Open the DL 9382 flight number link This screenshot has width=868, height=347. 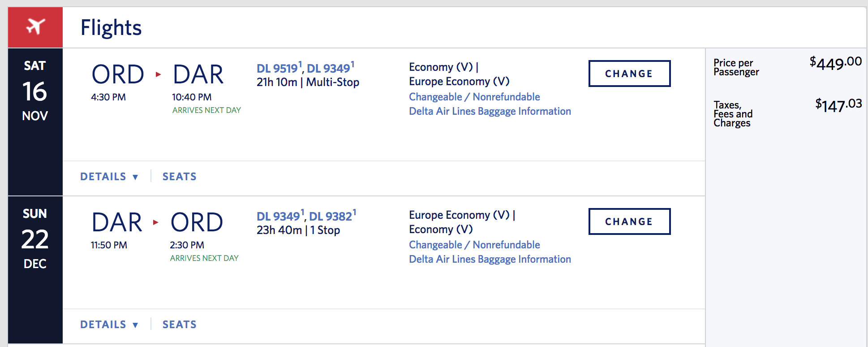tap(331, 217)
